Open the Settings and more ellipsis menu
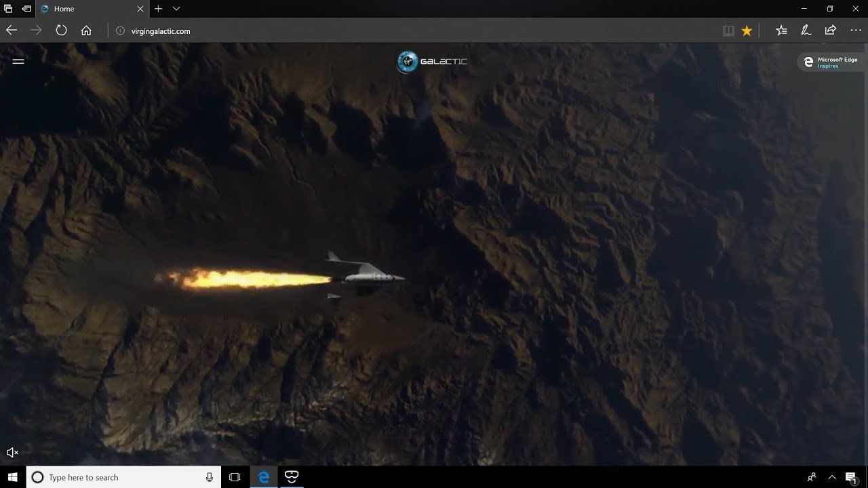Viewport: 868px width, 488px height. (855, 30)
